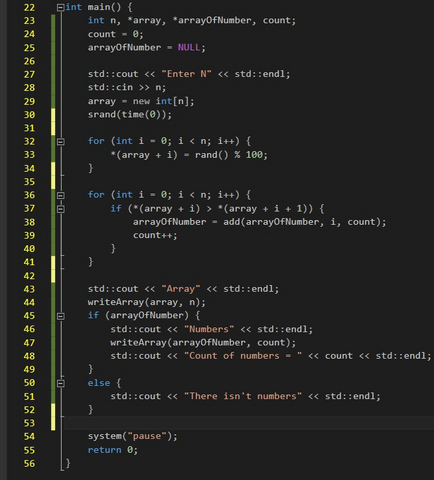This screenshot has height=480, width=434.
Task: Click the NULL keyword on line 25
Action: pyautogui.click(x=189, y=47)
